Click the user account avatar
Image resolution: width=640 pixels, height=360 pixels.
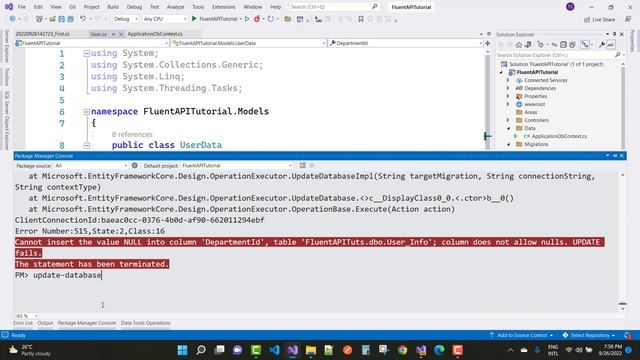tap(570, 7)
